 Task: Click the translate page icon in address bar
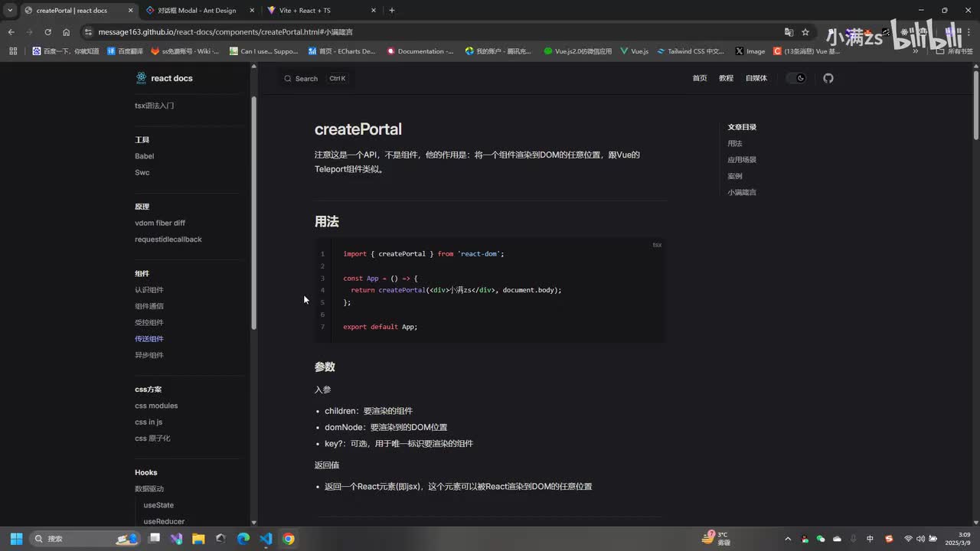789,32
